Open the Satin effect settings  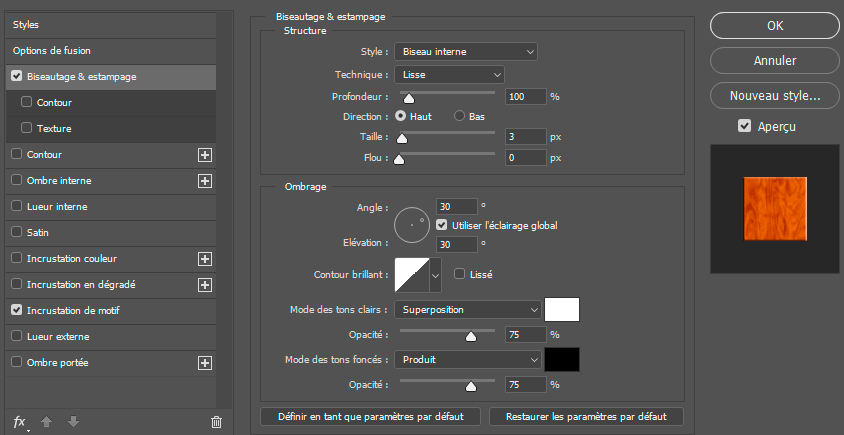38,233
